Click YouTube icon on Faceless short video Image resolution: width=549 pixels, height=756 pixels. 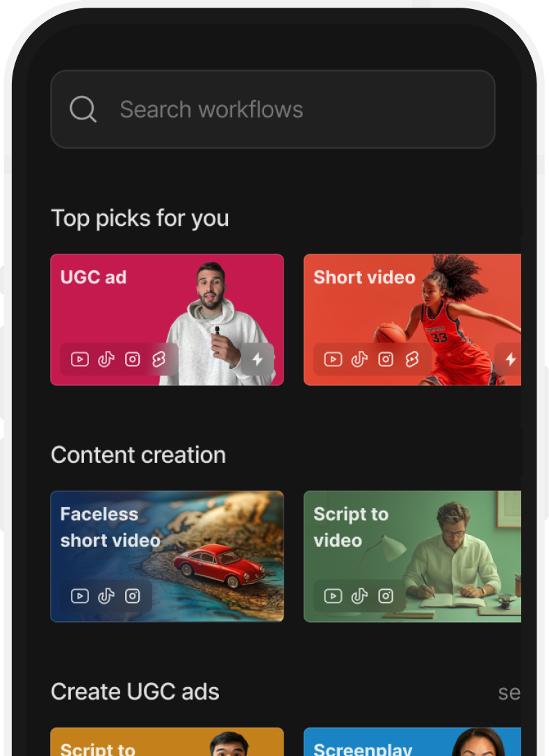80,596
